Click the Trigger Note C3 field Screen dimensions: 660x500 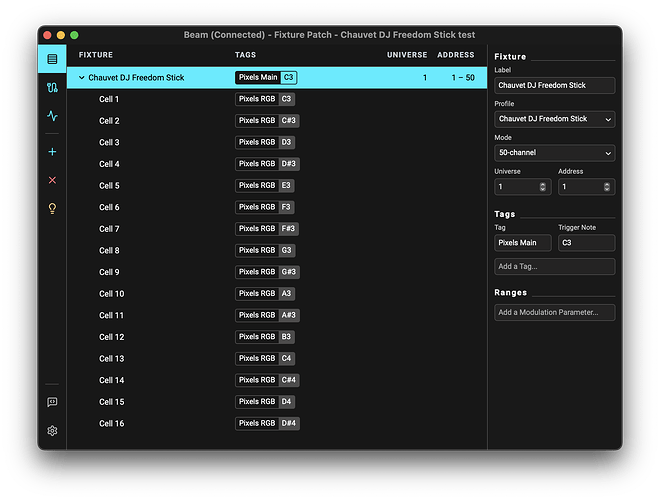tap(586, 243)
